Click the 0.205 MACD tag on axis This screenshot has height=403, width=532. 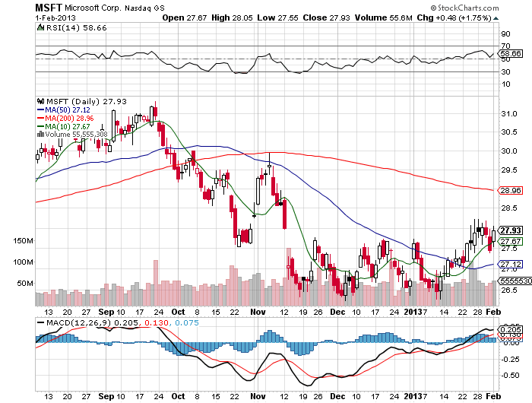[x=510, y=330]
